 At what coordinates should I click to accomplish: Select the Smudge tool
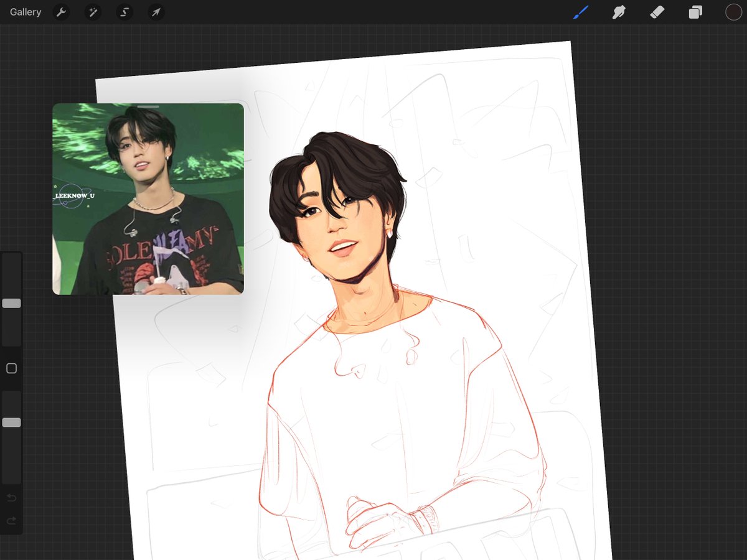pyautogui.click(x=619, y=12)
